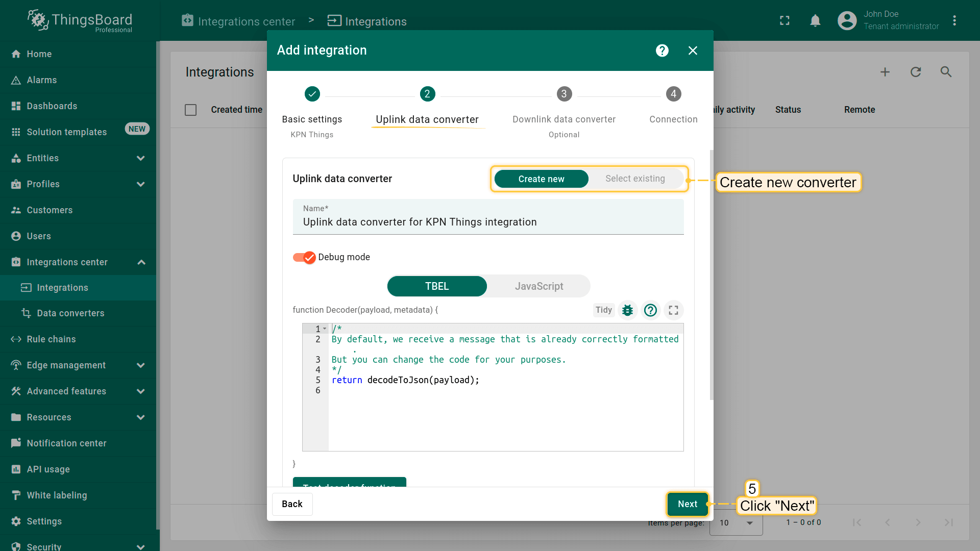980x551 pixels.
Task: Click the add integration plus icon
Action: pos(885,72)
